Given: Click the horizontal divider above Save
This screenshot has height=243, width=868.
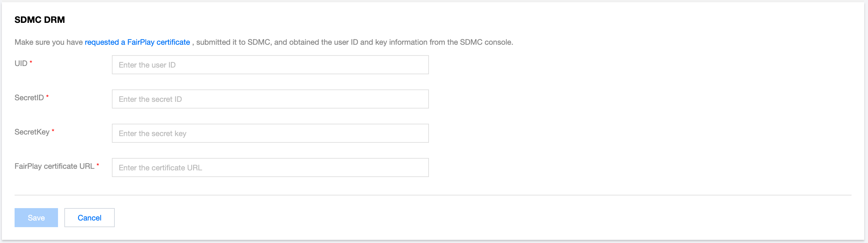Looking at the screenshot, I should (433, 195).
